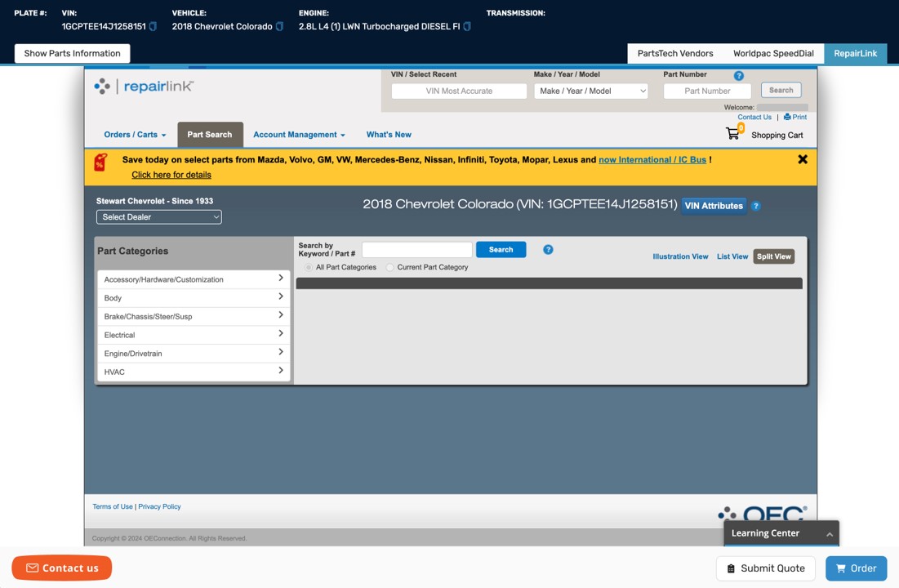Switch to PartsTech Vendors tab
Screen dimensions: 899x588
point(675,53)
